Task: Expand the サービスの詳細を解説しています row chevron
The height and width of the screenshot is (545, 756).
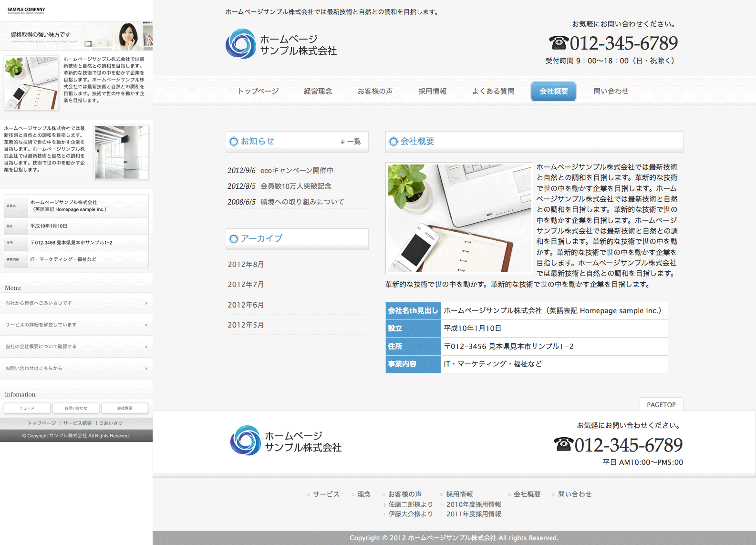Action: pos(146,325)
